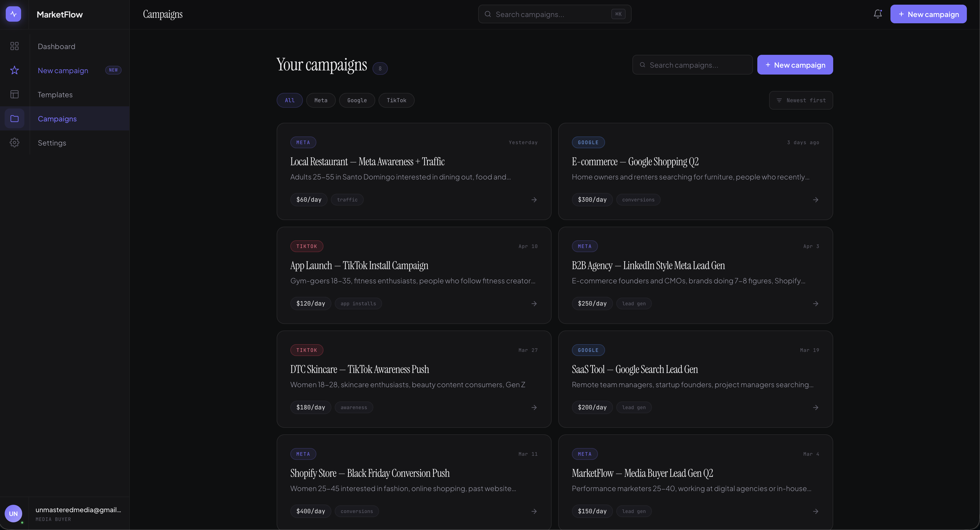Click the star icon beside New campaign
The image size is (980, 530).
(15, 70)
